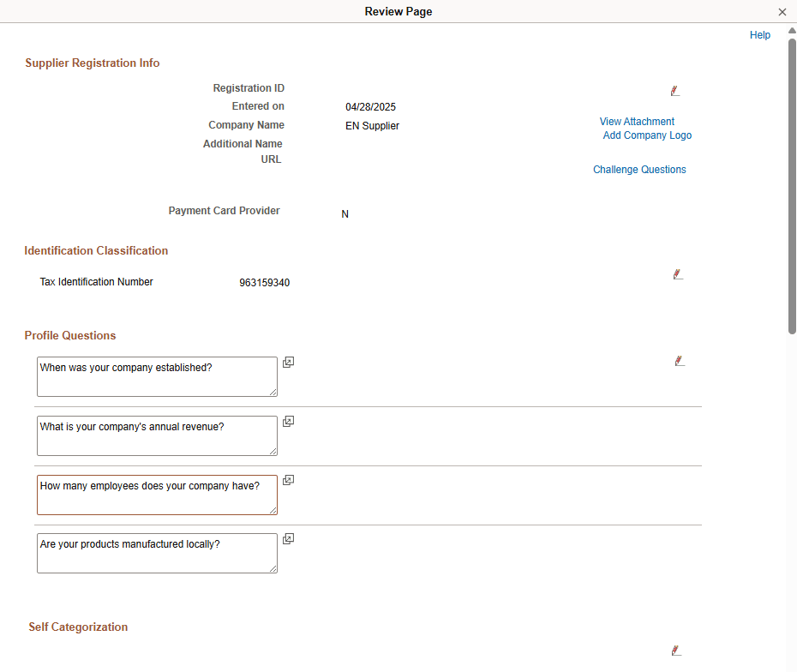
Task: Click the edit pencil for Profile Questions
Action: [x=680, y=360]
